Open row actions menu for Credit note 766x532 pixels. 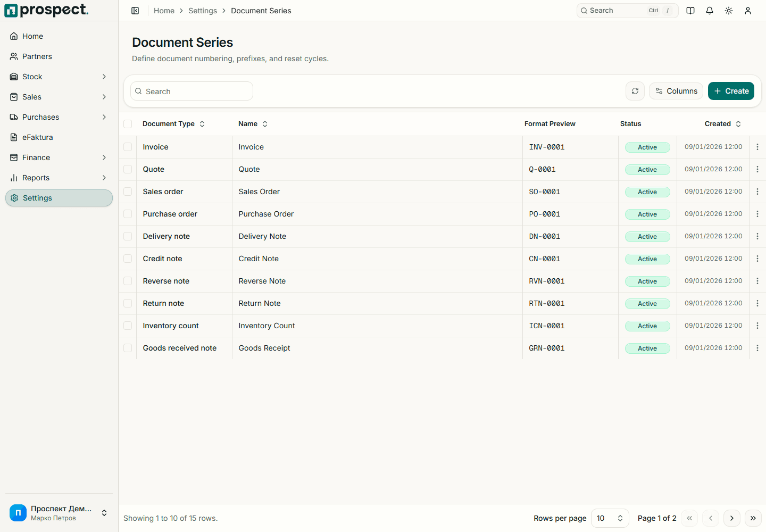tap(757, 259)
